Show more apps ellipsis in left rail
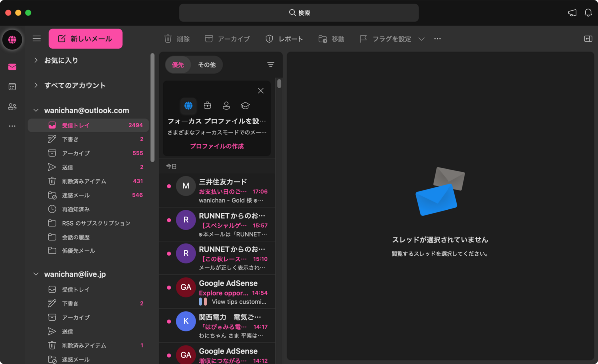This screenshot has width=598, height=364. click(12, 126)
